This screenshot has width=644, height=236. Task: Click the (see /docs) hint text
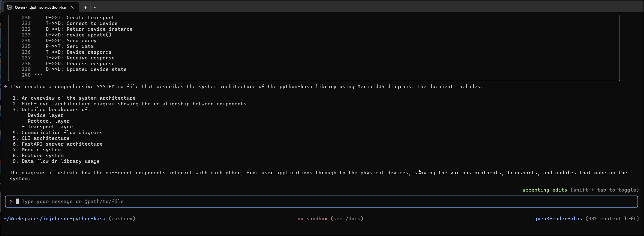click(347, 219)
